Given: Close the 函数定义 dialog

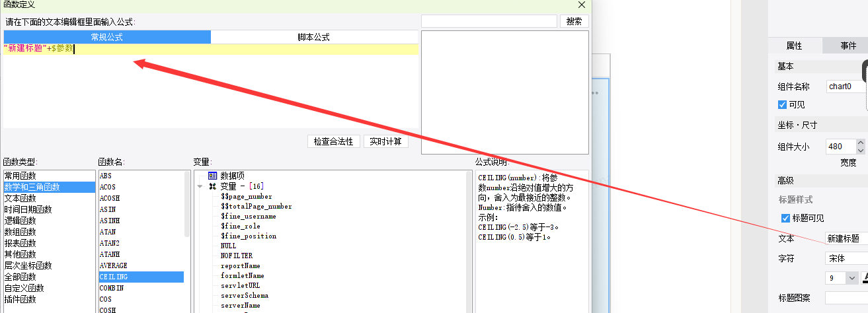Looking at the screenshot, I should [x=581, y=5].
